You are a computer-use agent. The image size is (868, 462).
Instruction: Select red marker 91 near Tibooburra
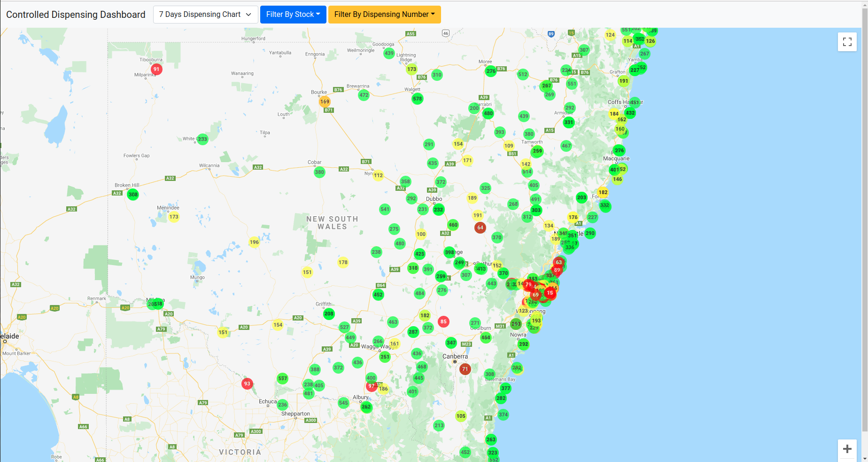pyautogui.click(x=156, y=69)
